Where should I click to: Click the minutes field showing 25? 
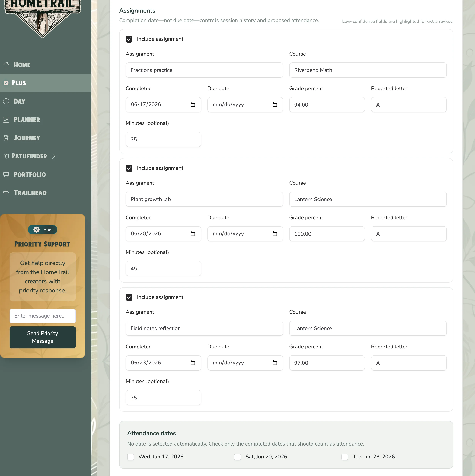[163, 398]
